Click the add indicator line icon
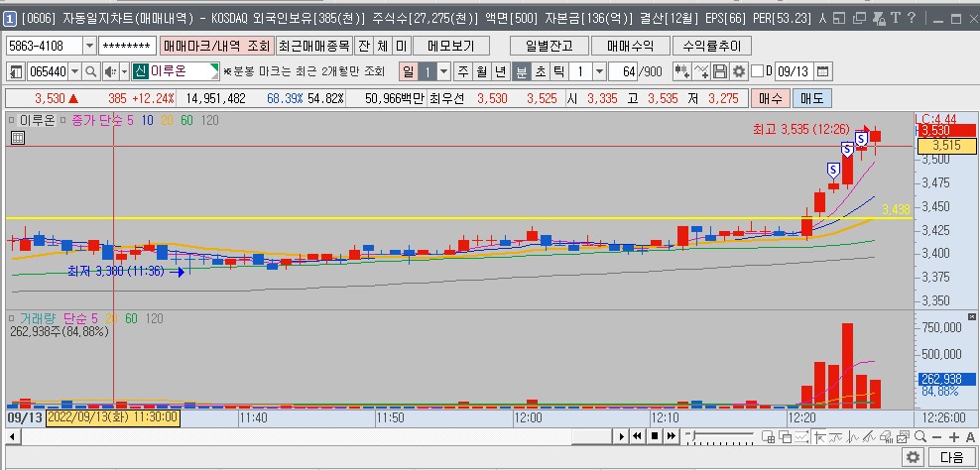The image size is (980, 470). (701, 71)
